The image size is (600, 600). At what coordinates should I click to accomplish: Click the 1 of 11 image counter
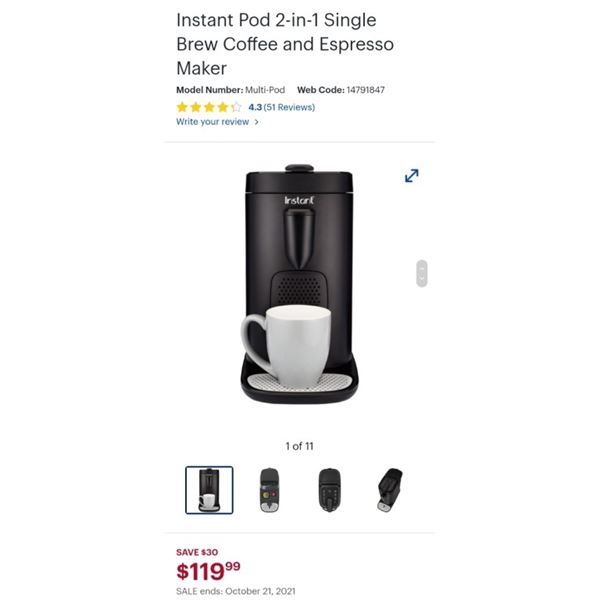click(299, 446)
